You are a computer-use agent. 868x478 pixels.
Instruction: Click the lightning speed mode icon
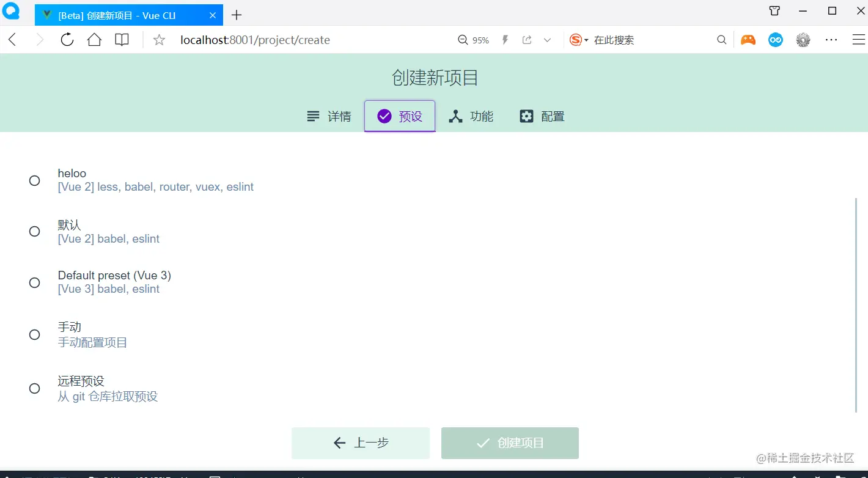click(x=506, y=40)
